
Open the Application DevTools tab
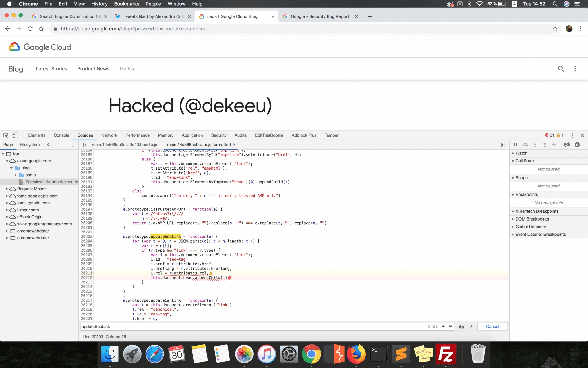click(x=192, y=135)
